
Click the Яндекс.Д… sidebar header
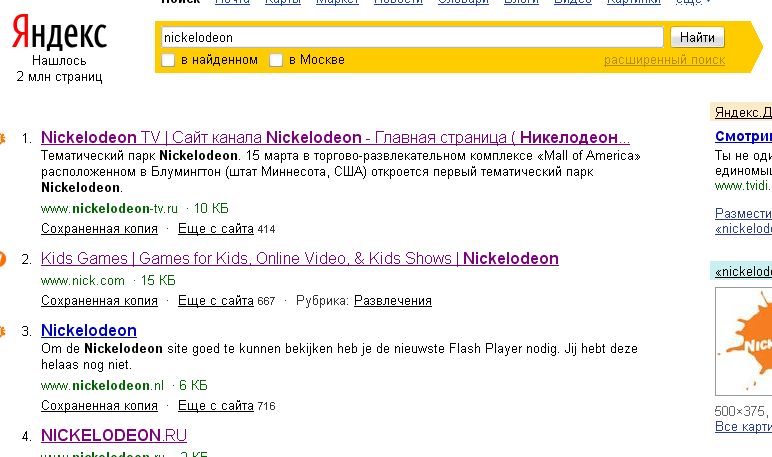click(x=743, y=112)
